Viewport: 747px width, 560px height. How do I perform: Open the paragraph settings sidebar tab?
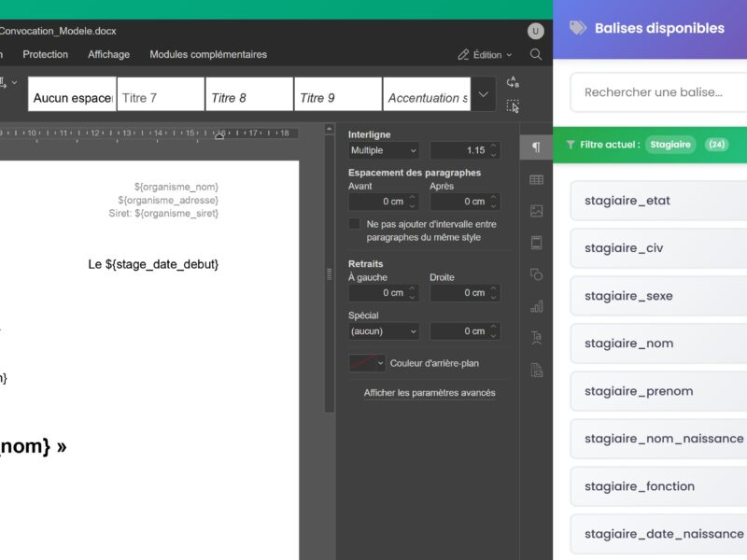[536, 147]
